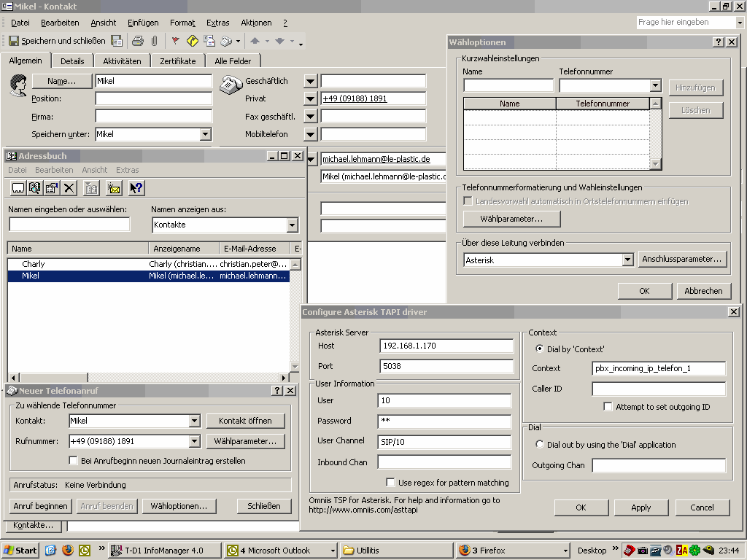This screenshot has height=560, width=747.
Task: Click the new entry card icon in Adressbuch
Action: tap(18, 188)
